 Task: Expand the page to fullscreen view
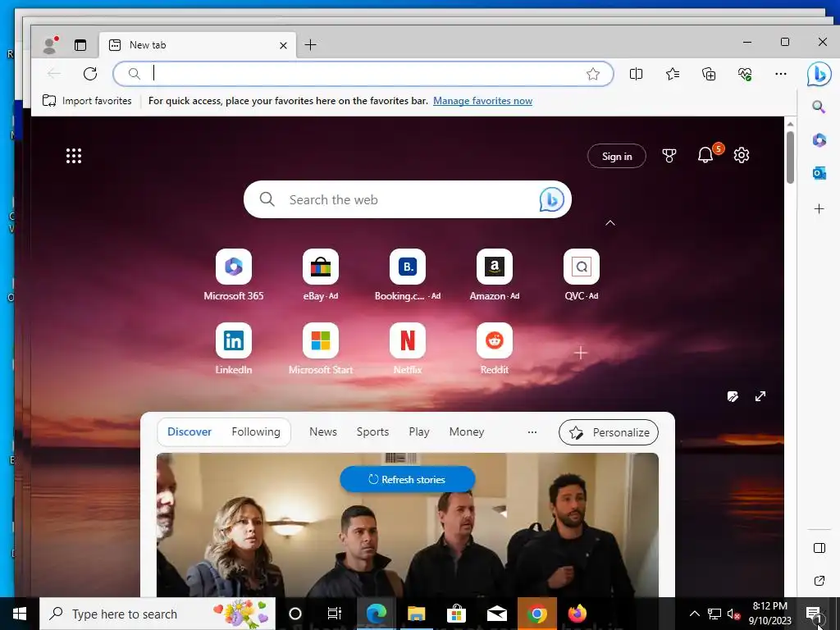pos(760,396)
